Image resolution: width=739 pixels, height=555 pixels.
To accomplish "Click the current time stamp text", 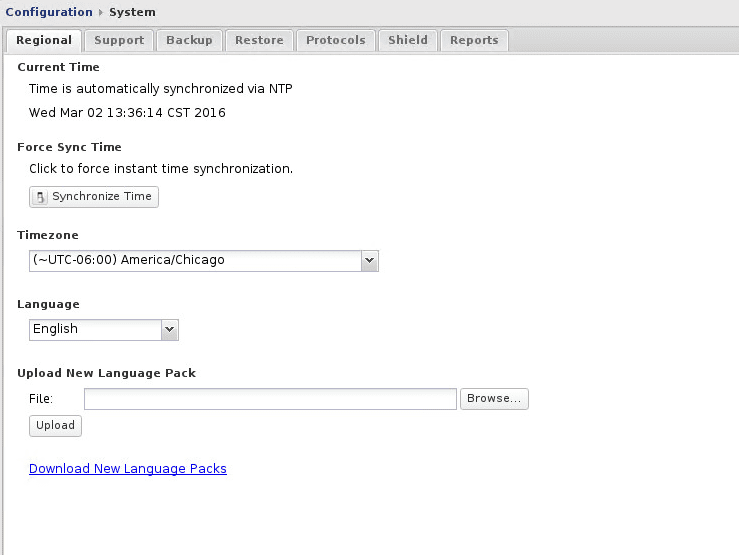I will coord(127,112).
